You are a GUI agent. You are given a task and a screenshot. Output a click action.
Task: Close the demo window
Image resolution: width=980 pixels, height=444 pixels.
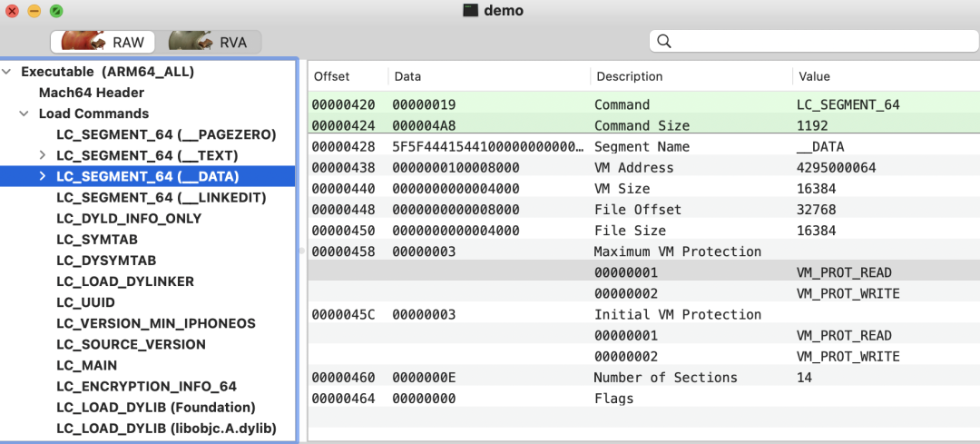coord(12,11)
